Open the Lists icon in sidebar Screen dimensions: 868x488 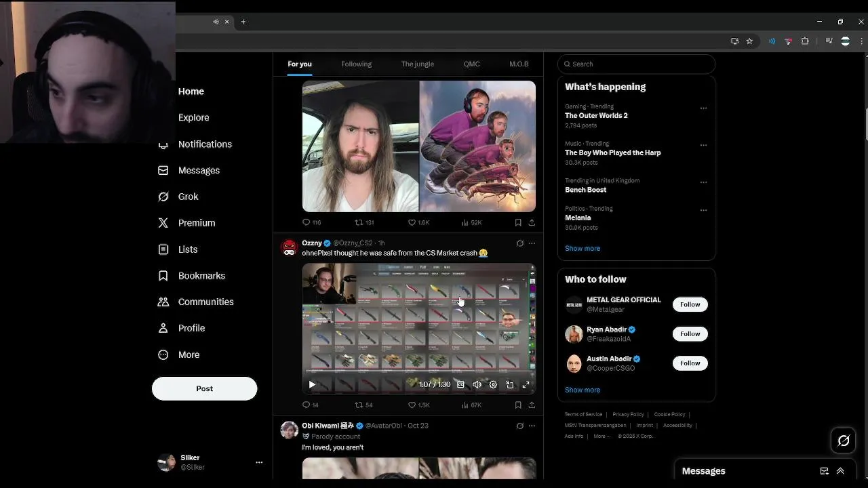(163, 249)
